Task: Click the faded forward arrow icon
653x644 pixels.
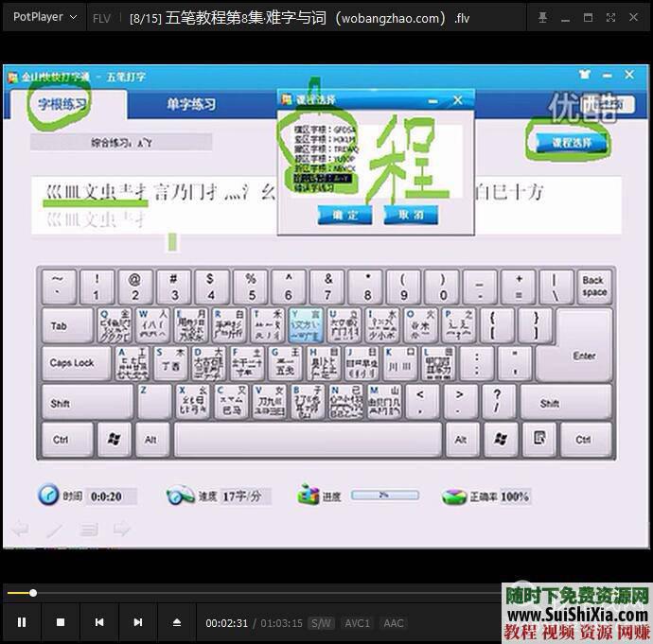Action: (x=121, y=529)
